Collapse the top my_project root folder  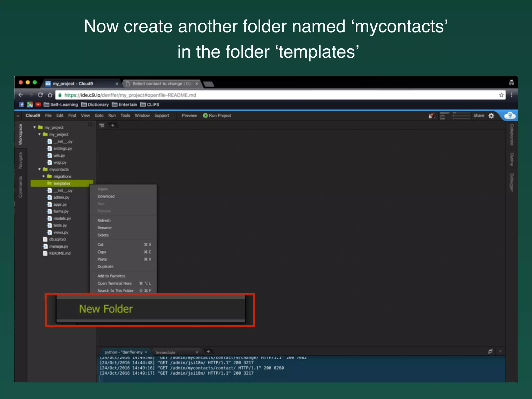point(35,127)
